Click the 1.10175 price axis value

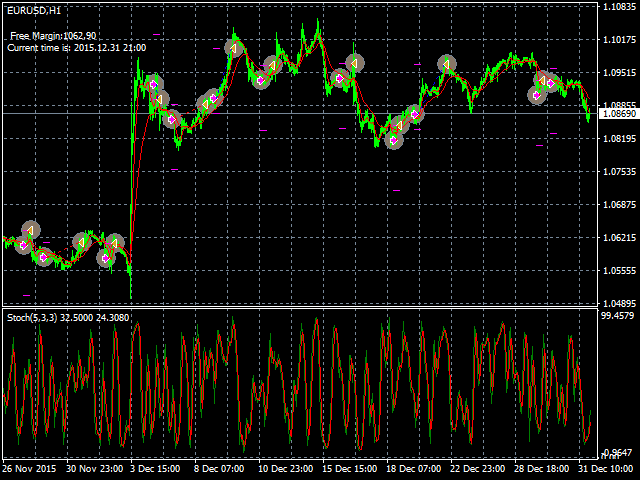pyautogui.click(x=619, y=40)
